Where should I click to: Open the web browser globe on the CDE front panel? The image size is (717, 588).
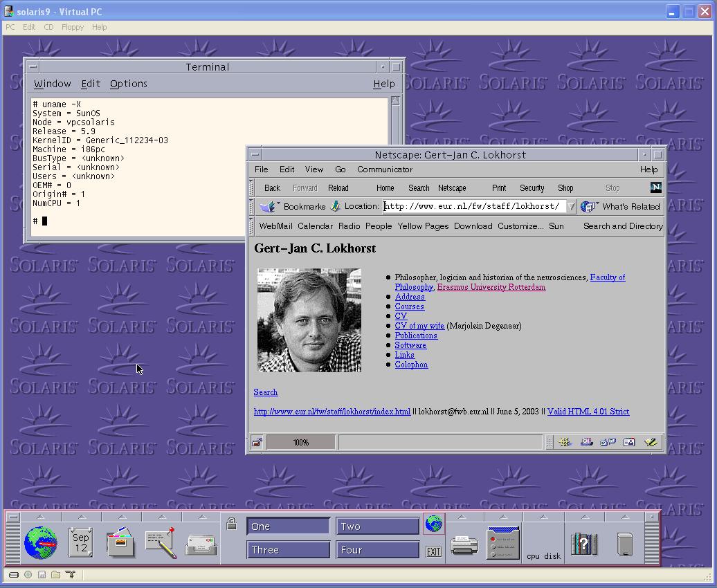click(x=41, y=543)
